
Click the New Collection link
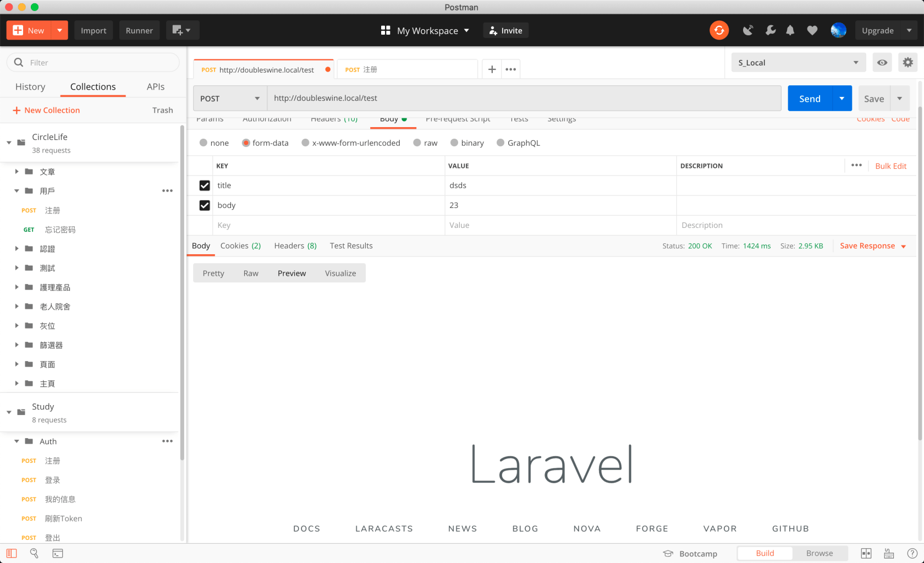pos(46,110)
